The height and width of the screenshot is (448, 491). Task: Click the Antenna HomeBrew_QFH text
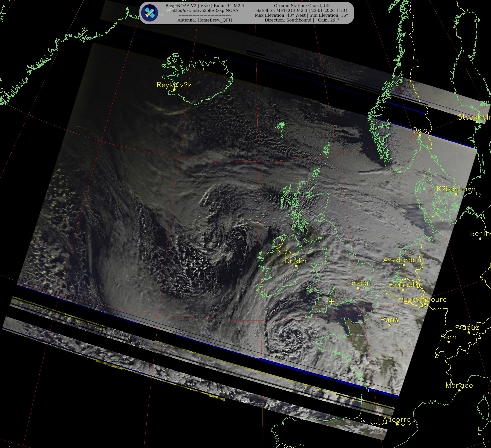click(x=205, y=20)
